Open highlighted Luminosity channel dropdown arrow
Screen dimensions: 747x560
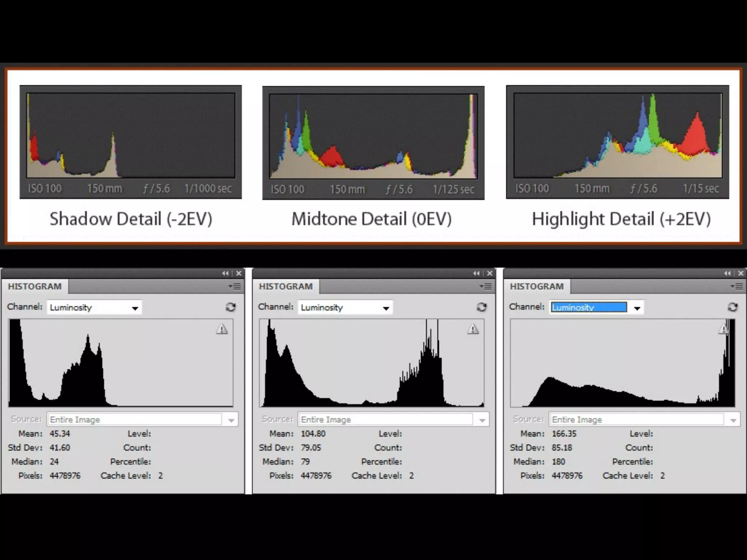(637, 308)
